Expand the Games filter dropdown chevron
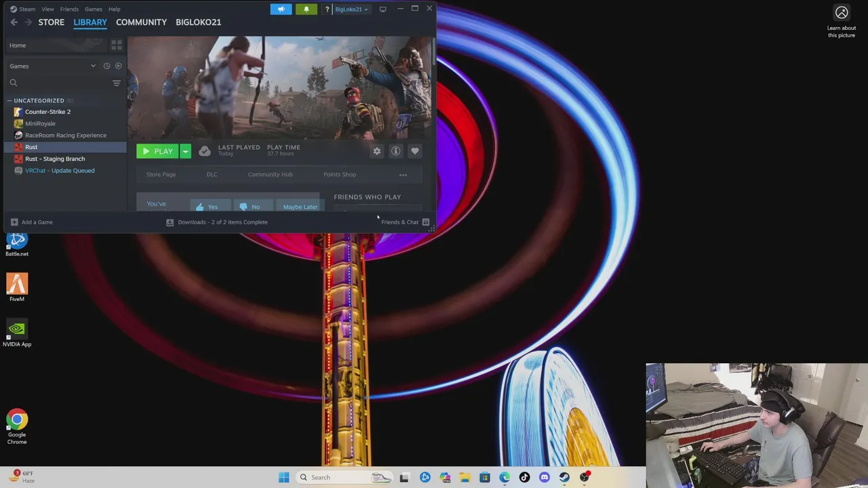Image resolution: width=868 pixels, height=488 pixels. click(93, 66)
